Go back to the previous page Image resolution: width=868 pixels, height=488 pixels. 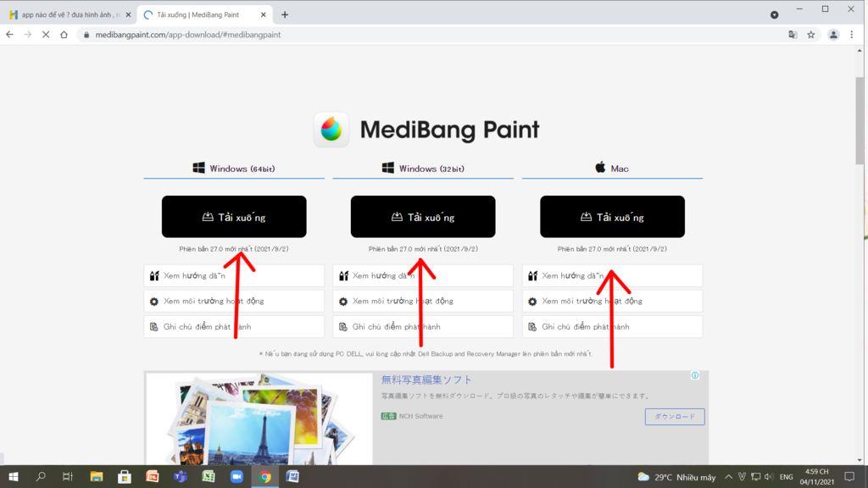[10, 34]
